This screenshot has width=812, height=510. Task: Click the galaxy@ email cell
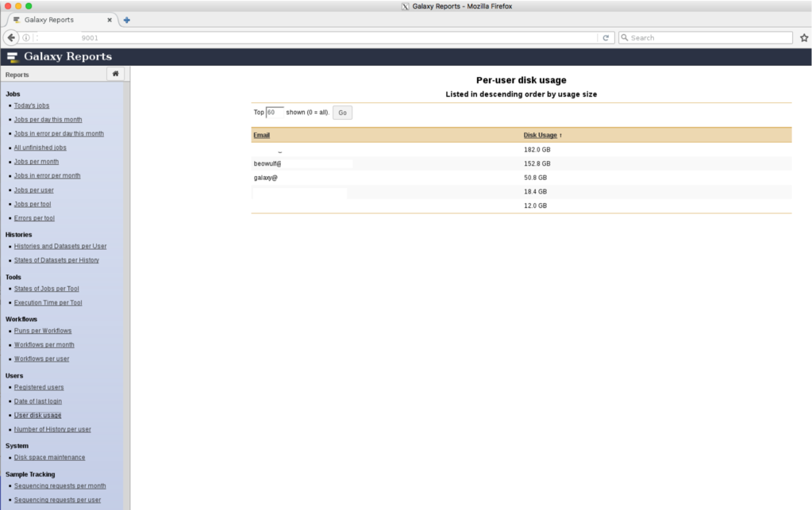coord(266,178)
